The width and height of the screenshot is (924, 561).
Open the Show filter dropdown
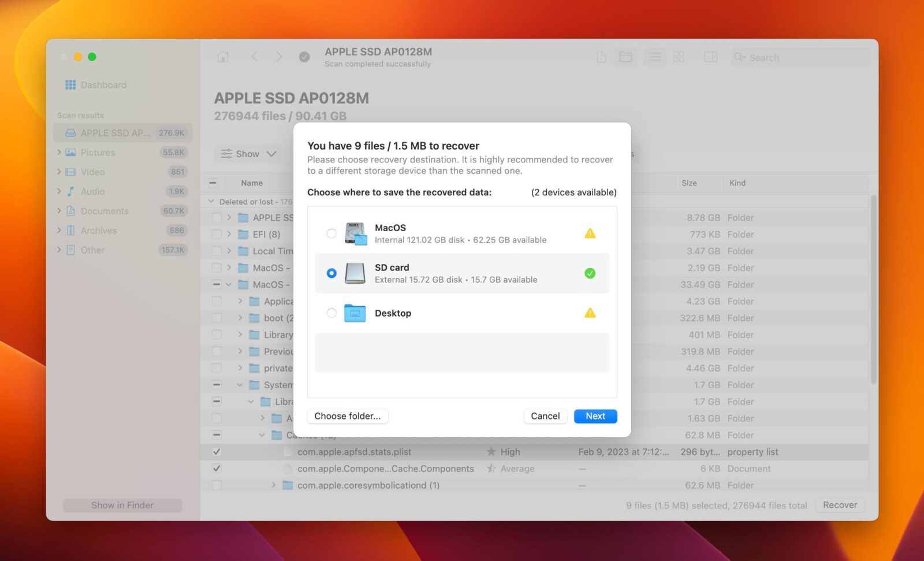click(248, 154)
